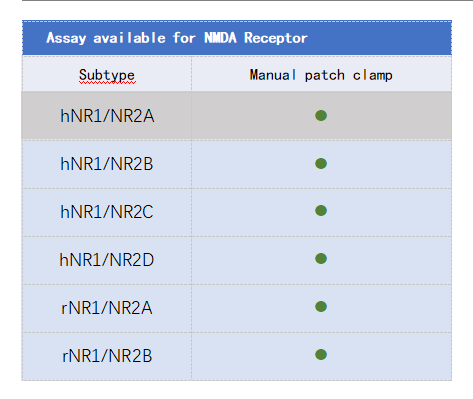Click the green dot in hNR1/NR2D row

(321, 259)
